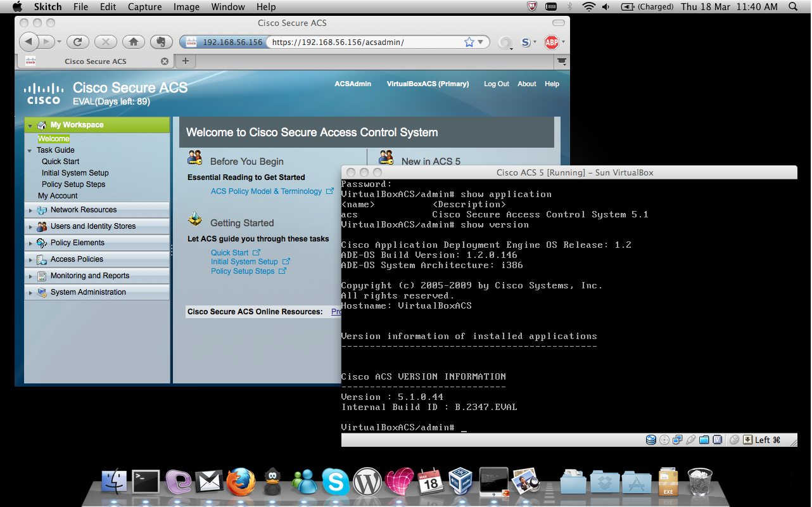
Task: Click the Log Out link
Action: pyautogui.click(x=497, y=84)
